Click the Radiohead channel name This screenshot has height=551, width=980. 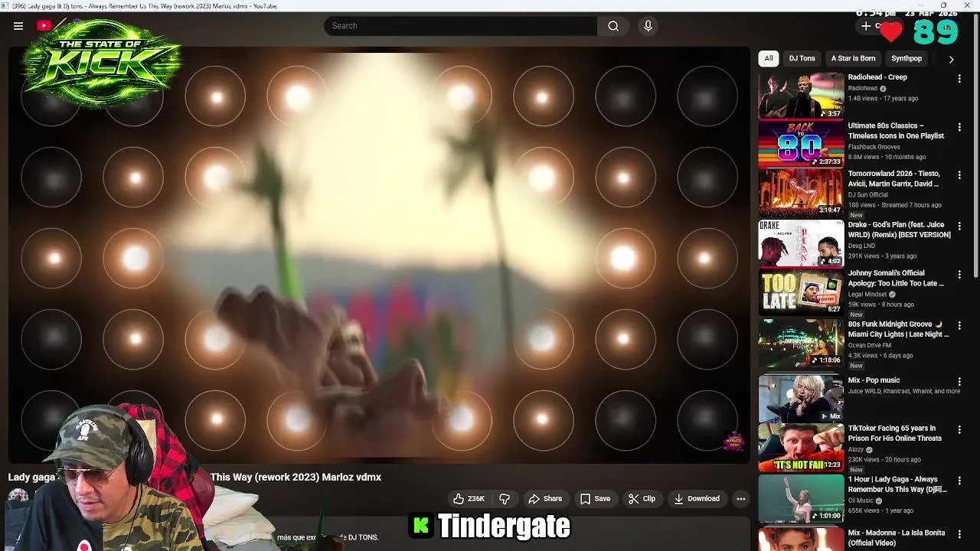click(863, 89)
